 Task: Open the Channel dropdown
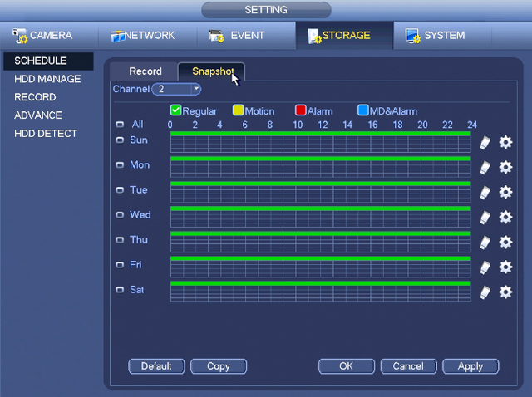click(177, 88)
